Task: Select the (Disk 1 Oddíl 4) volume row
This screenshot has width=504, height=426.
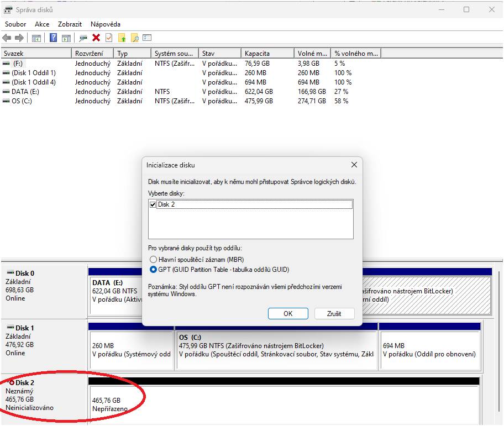Action: 191,82
